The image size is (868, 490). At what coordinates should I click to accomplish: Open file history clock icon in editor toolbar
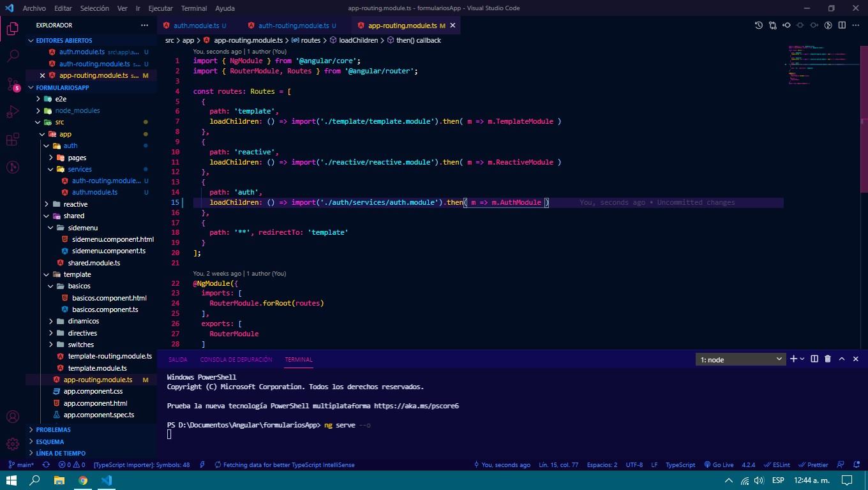pyautogui.click(x=758, y=26)
